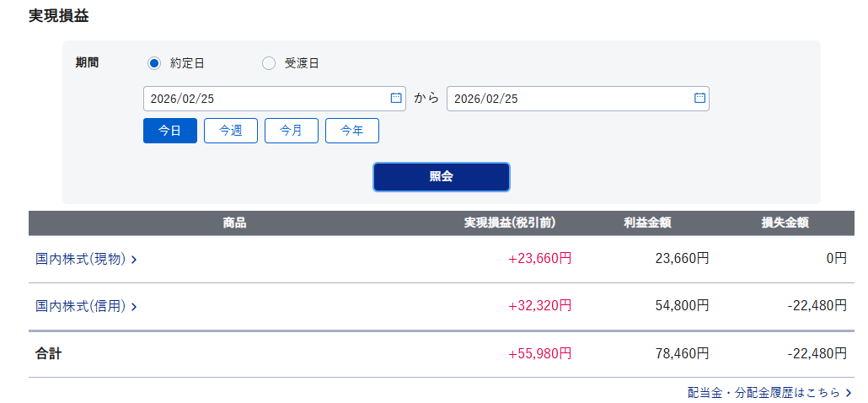Open calendar picker for end date
Viewport: 868px width, 403px height.
pyautogui.click(x=699, y=98)
